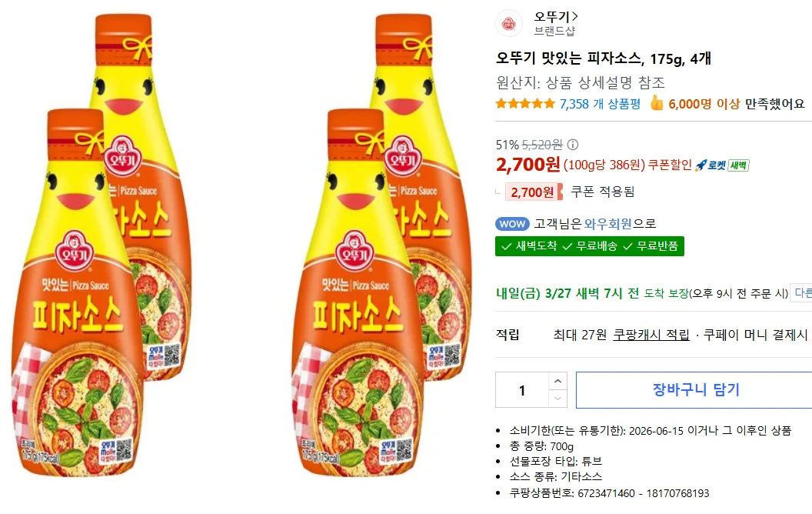Click the 2,700원 coupon price tag

click(x=532, y=192)
